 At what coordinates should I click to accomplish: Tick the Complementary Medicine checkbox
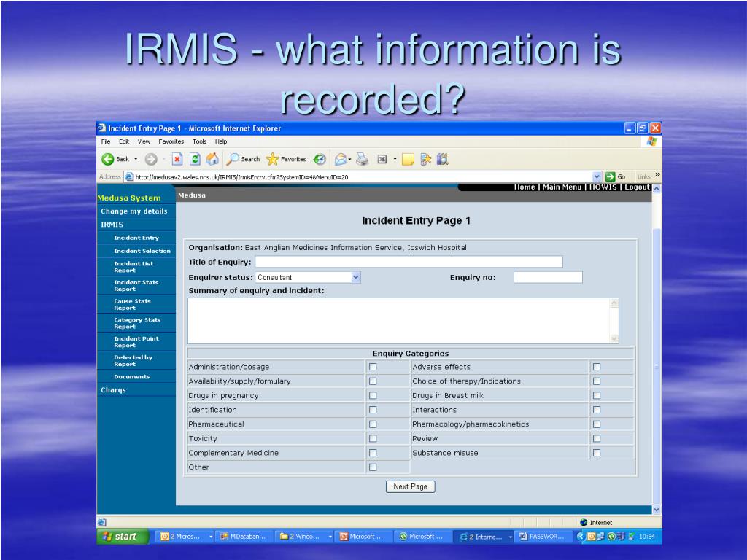(x=373, y=453)
